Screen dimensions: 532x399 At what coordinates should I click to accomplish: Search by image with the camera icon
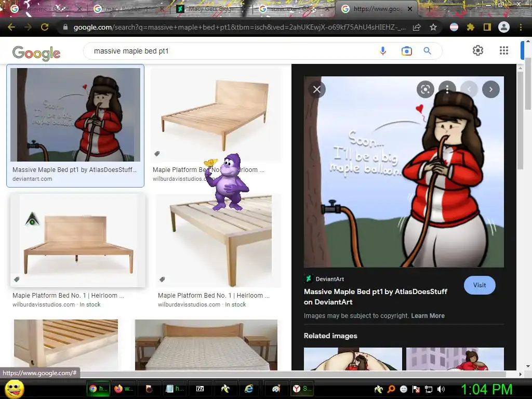(406, 51)
